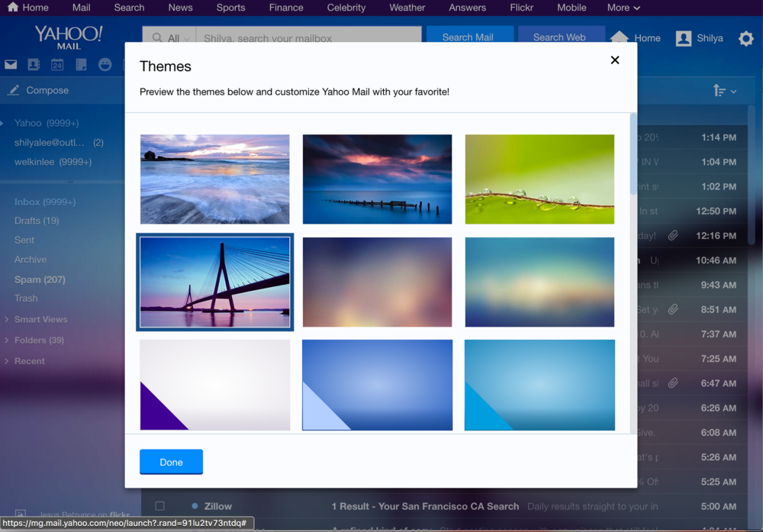Open the Contacts address book icon
The width and height of the screenshot is (763, 532).
pyautogui.click(x=34, y=65)
